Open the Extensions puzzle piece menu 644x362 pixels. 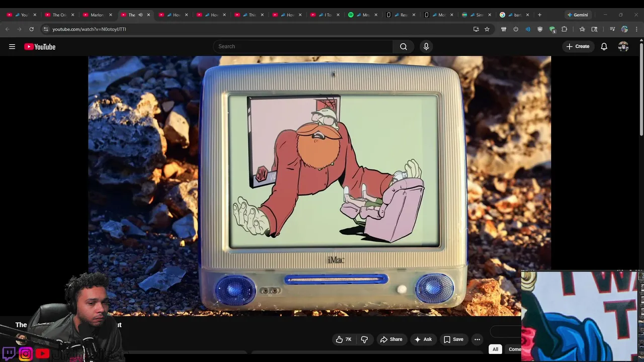tap(564, 29)
